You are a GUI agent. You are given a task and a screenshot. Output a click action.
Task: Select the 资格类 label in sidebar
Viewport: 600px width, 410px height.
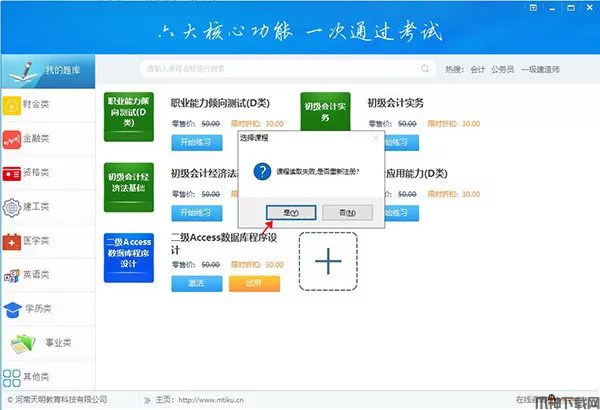coord(36,172)
